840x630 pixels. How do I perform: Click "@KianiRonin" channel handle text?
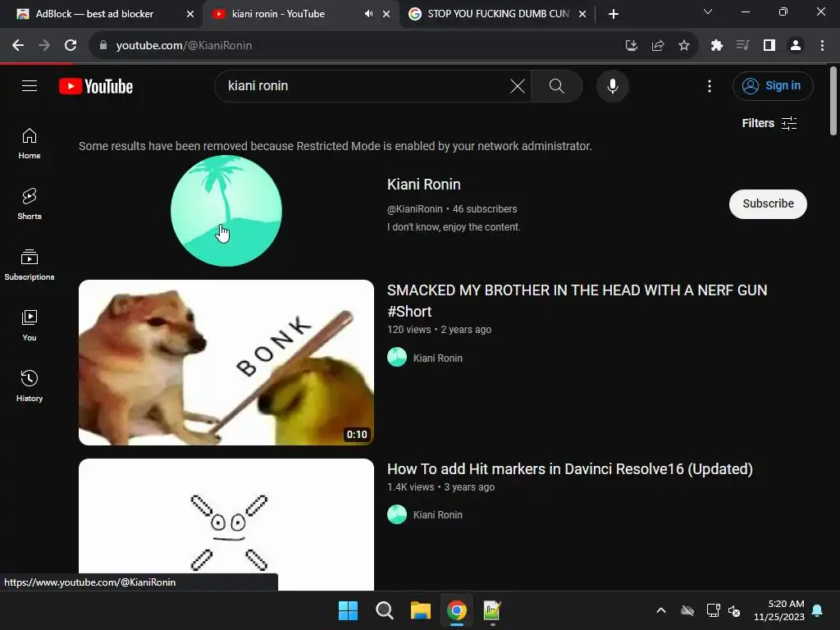click(414, 209)
